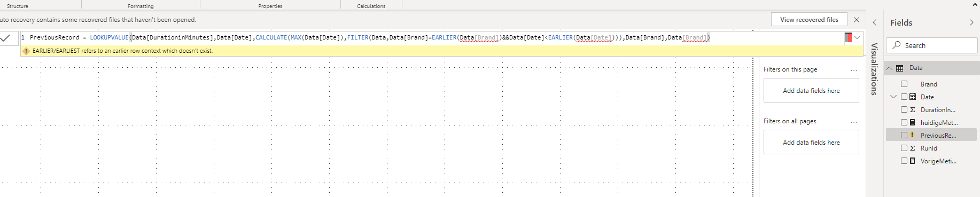Select the Data table name
The height and width of the screenshot is (197, 980).
[916, 68]
